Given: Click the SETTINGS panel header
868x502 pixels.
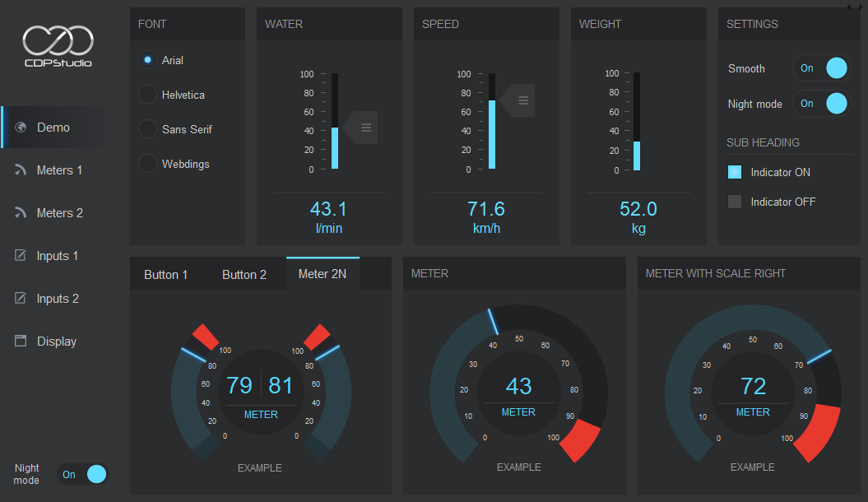Looking at the screenshot, I should tap(789, 24).
